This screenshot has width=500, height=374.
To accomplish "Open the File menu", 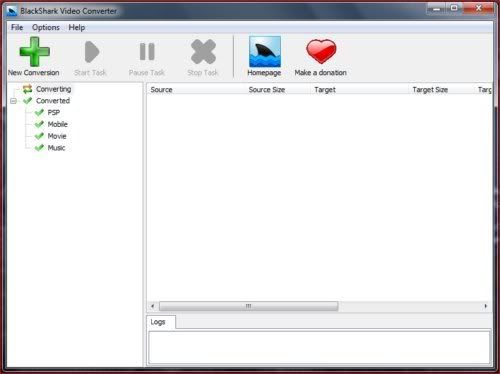I will (x=17, y=27).
